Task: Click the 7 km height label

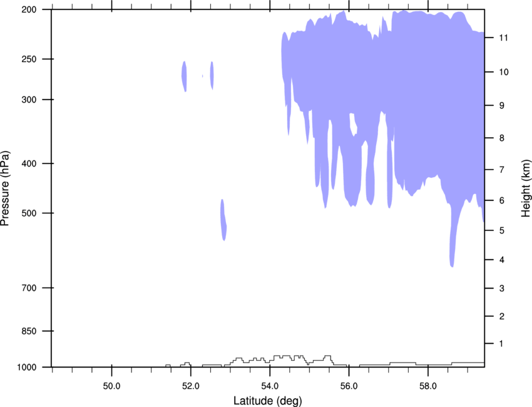Action: point(502,170)
